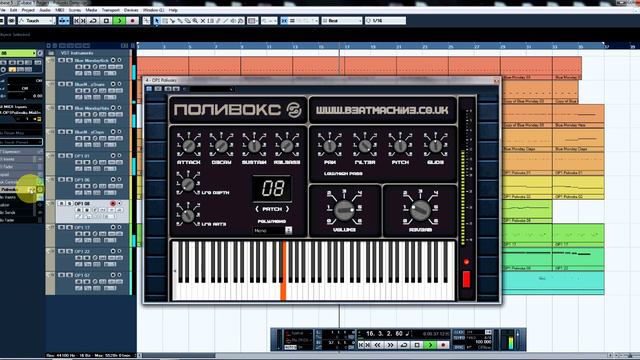Toggle record enable on OP1 08 track
Screen dimensions: 640x360
[113, 203]
